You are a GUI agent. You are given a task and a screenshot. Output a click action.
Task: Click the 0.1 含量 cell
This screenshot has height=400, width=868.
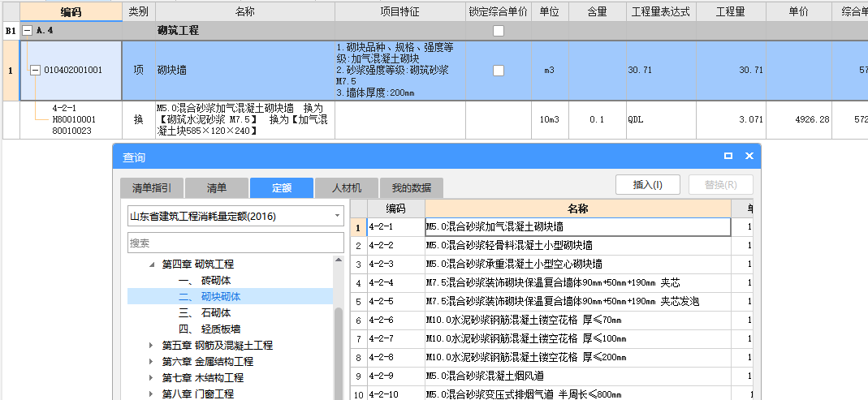coord(598,119)
